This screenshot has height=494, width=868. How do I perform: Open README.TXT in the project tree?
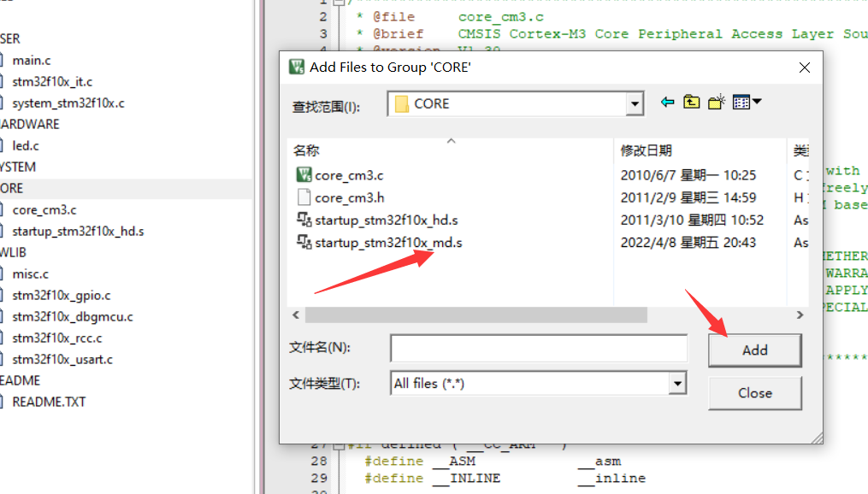(50, 403)
